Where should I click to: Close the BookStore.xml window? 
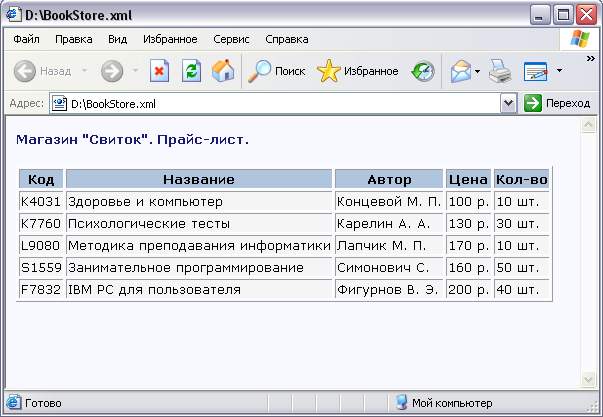click(x=587, y=15)
